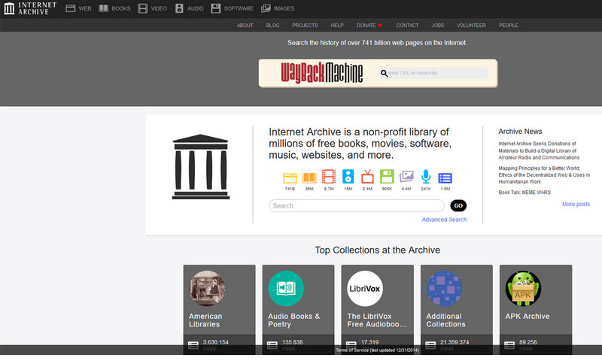
Task: Open Mapping Principles for a Better World post
Action: pyautogui.click(x=544, y=175)
